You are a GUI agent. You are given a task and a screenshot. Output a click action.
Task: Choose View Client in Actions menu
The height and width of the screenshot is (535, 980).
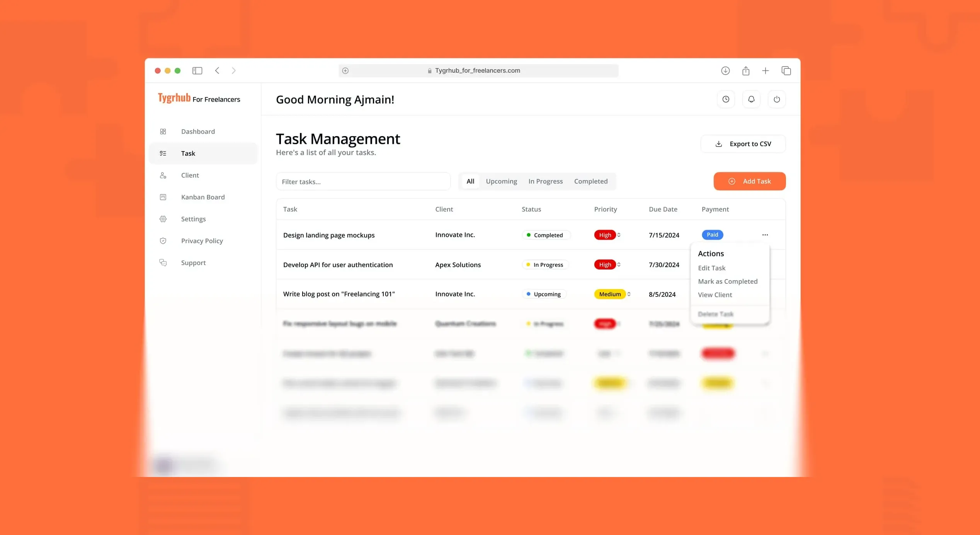click(715, 295)
